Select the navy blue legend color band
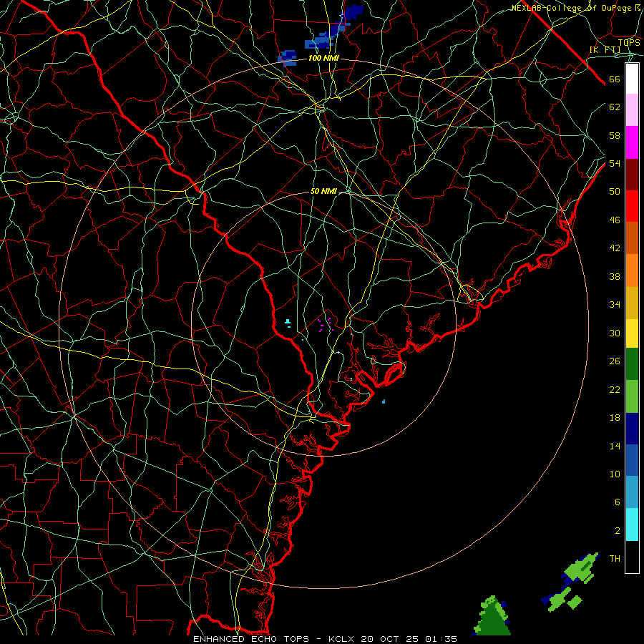This screenshot has height=644, width=644. [x=632, y=429]
